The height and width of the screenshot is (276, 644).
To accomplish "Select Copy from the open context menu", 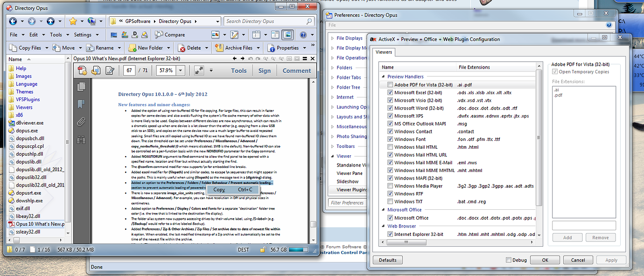I will (x=233, y=190).
